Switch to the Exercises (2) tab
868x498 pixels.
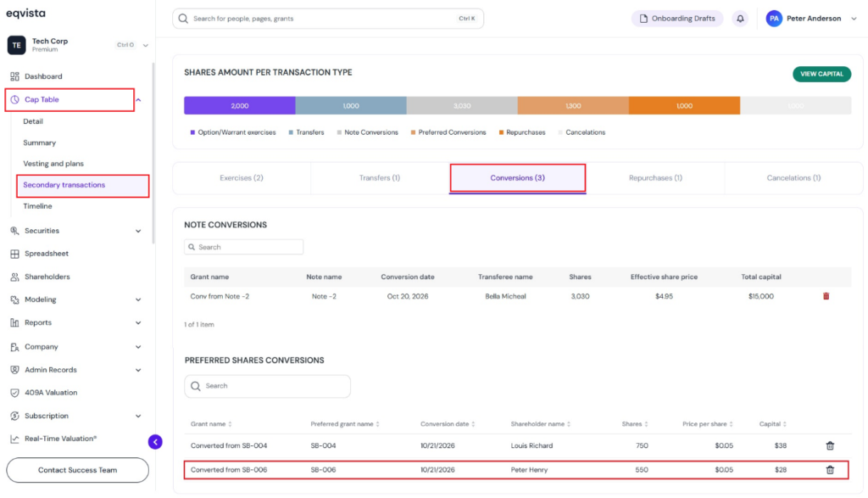[x=242, y=178]
